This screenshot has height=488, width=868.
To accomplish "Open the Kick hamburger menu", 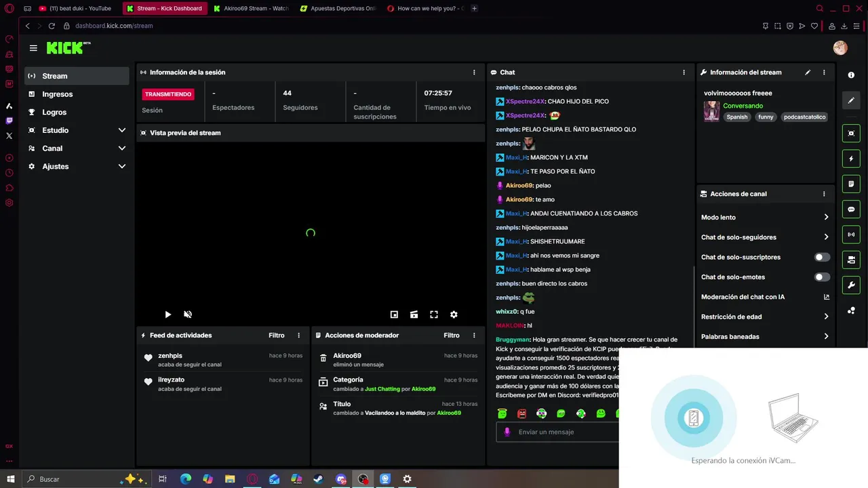I will [x=33, y=48].
